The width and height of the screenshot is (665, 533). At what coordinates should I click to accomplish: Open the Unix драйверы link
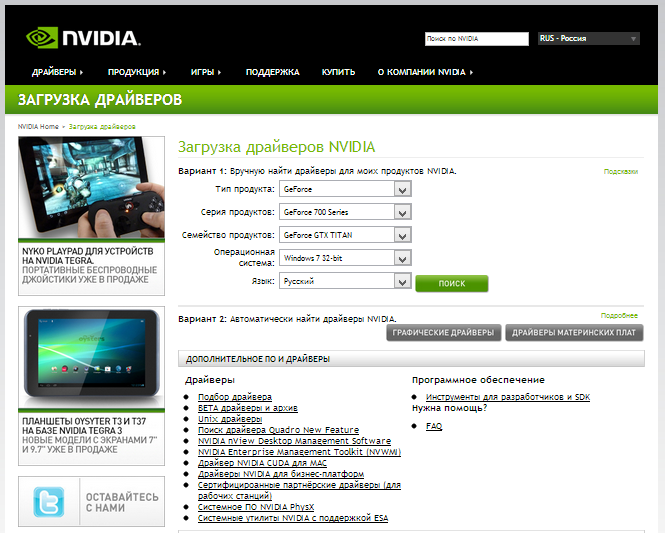click(230, 419)
